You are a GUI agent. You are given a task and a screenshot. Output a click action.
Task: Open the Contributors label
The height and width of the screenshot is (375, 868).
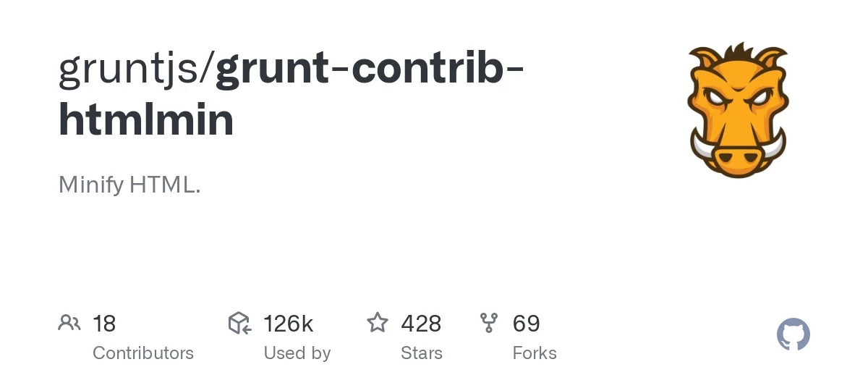tap(143, 353)
